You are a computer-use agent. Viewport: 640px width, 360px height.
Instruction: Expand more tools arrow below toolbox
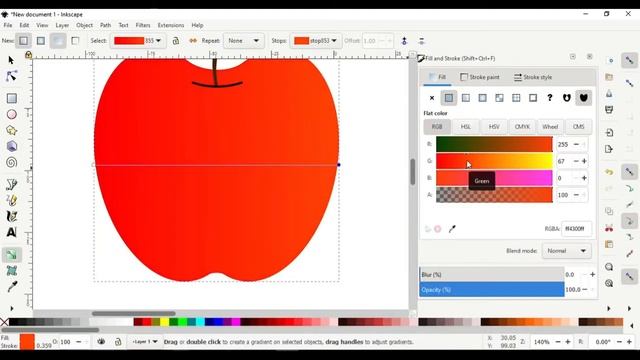pyautogui.click(x=11, y=309)
